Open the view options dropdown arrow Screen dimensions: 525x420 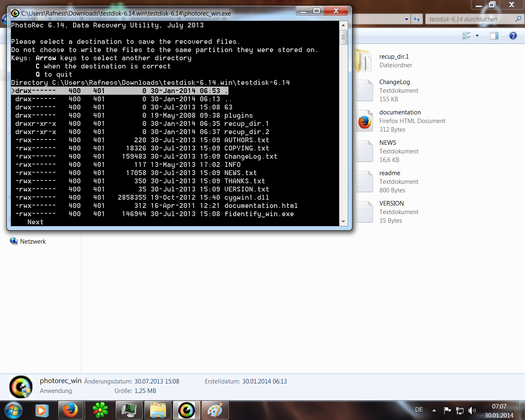(x=477, y=36)
